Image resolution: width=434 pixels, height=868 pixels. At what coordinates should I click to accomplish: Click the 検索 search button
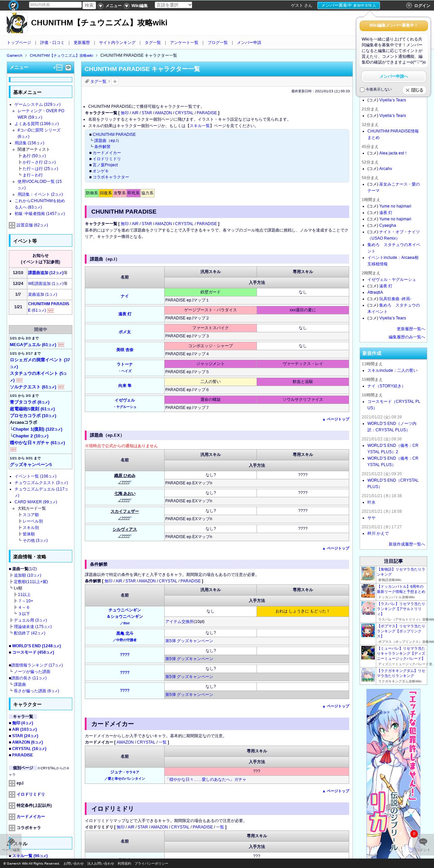tap(89, 5)
